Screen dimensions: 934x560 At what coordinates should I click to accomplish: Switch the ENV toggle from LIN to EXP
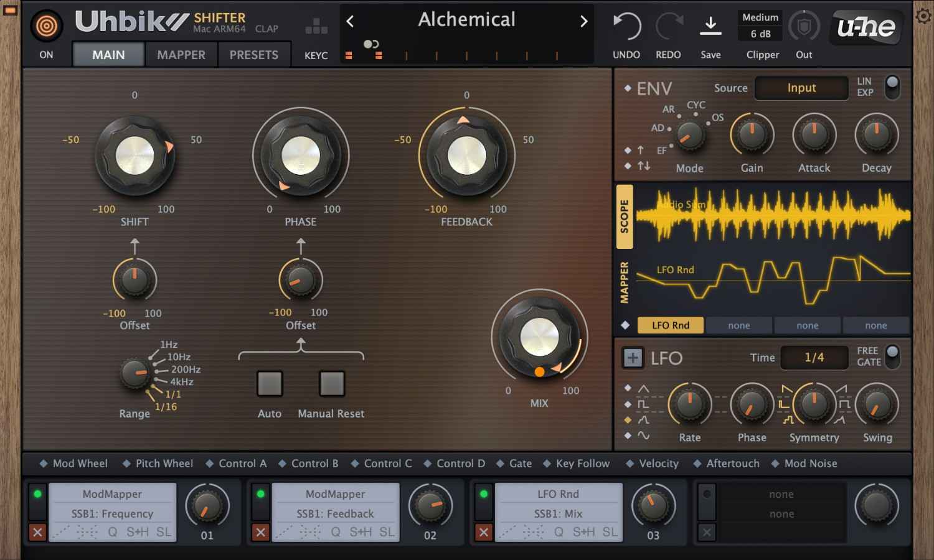pos(892,87)
